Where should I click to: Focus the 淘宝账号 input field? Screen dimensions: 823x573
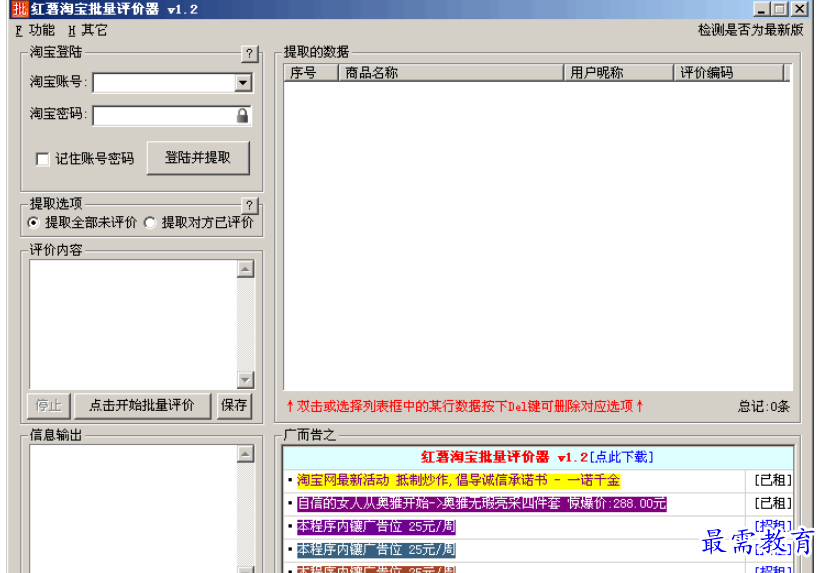(164, 82)
